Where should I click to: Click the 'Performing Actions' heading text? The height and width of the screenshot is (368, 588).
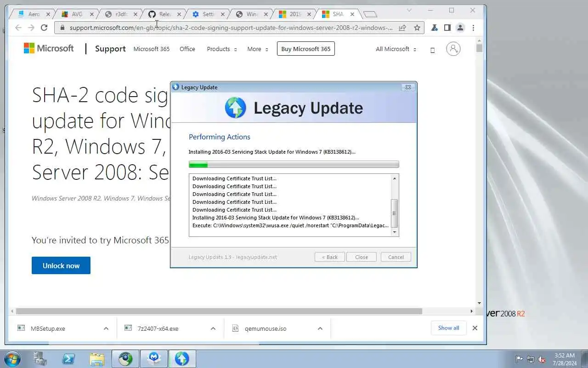pyautogui.click(x=220, y=137)
